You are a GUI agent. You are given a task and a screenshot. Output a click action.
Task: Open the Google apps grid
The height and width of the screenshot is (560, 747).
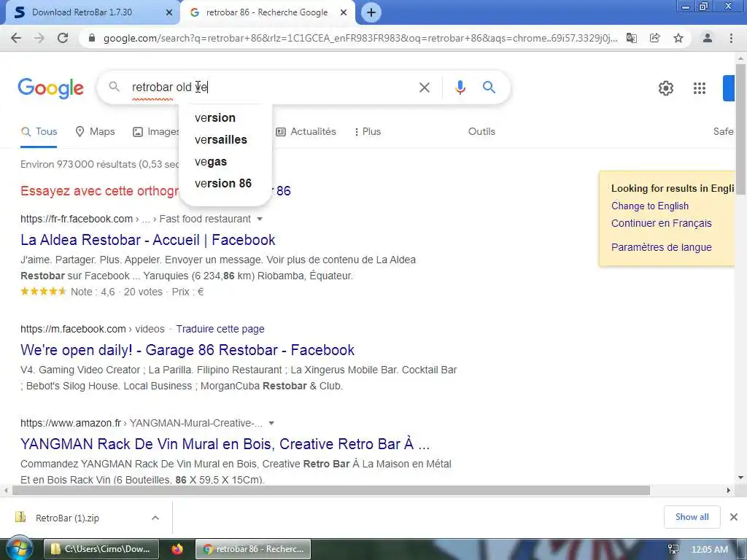click(x=700, y=88)
